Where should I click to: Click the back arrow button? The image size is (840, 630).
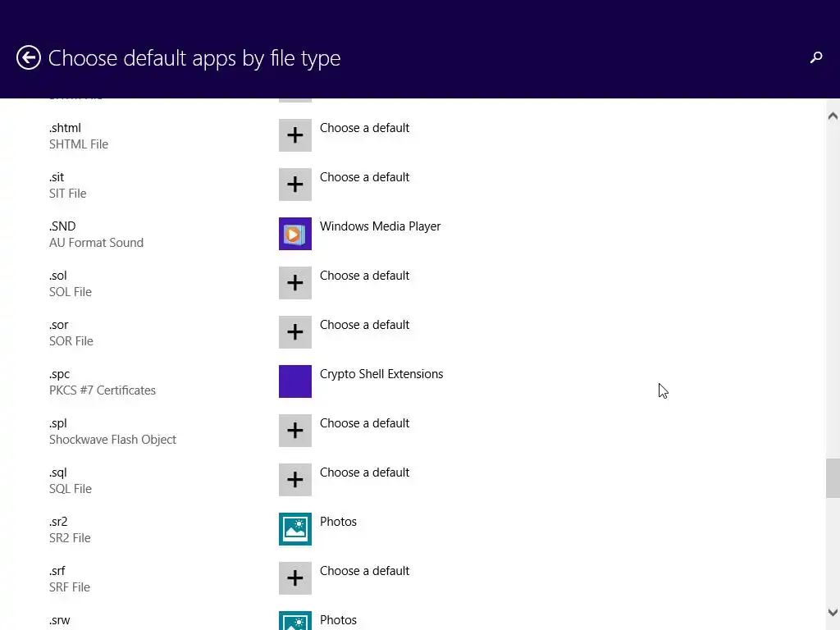(29, 58)
